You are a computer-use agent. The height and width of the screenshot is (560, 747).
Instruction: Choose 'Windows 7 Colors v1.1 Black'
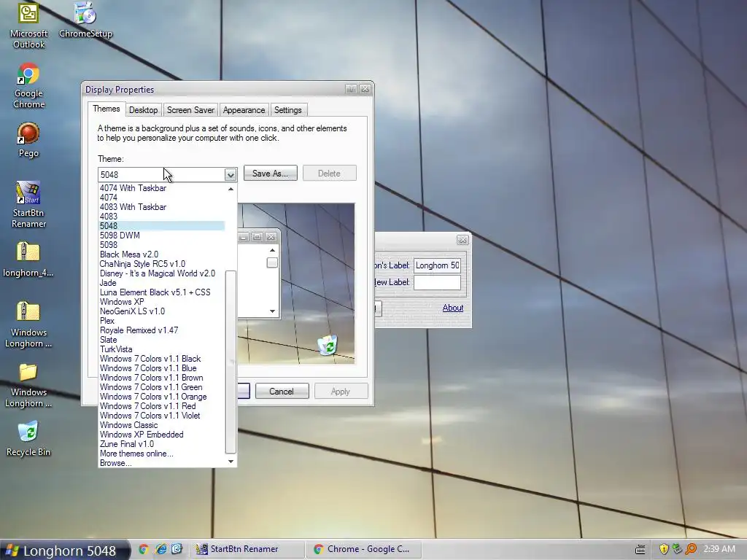161,359
